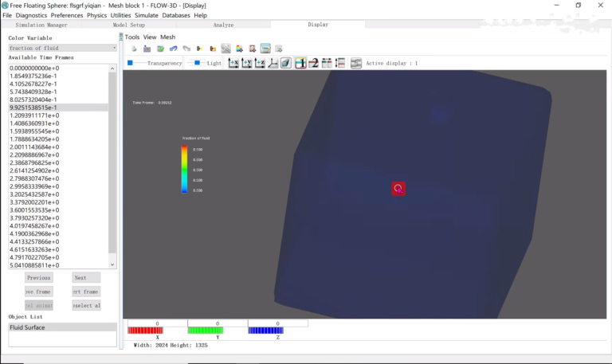The height and width of the screenshot is (364, 612).
Task: Click the Previous frame button
Action: point(38,278)
